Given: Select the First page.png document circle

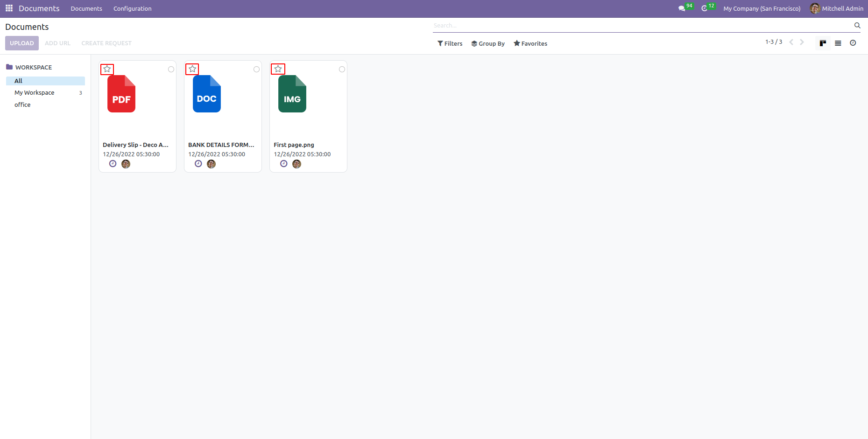Looking at the screenshot, I should tap(342, 69).
